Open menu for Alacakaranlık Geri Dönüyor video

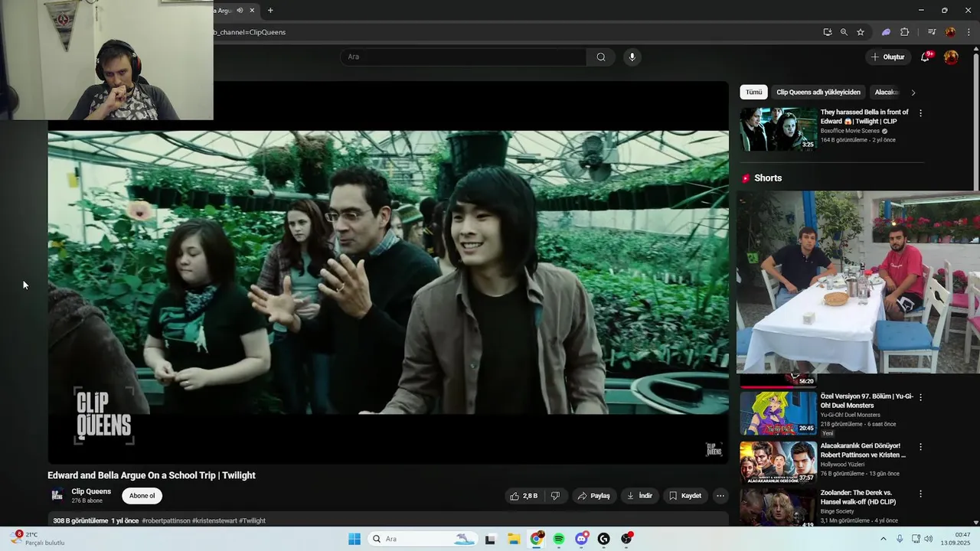[x=920, y=447]
